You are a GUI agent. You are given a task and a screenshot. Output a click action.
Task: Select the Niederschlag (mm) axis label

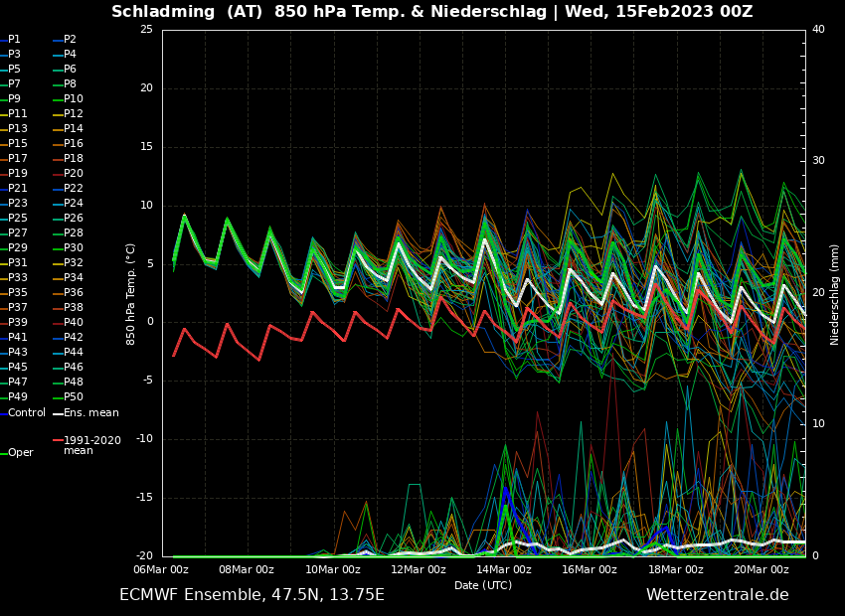click(835, 294)
